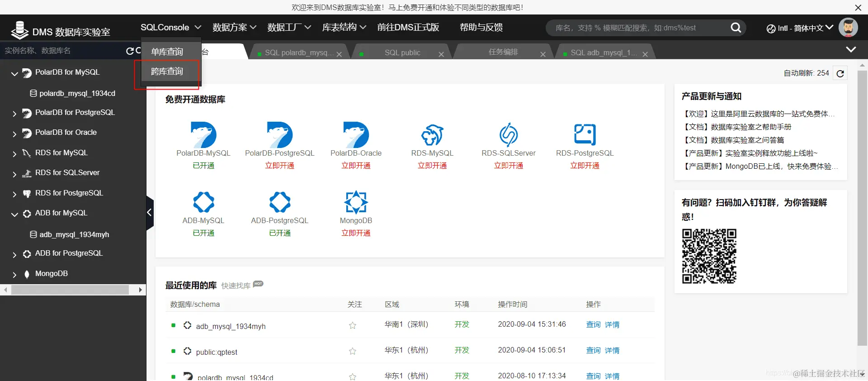Click the RDS-PostgreSQL product icon

pyautogui.click(x=585, y=134)
